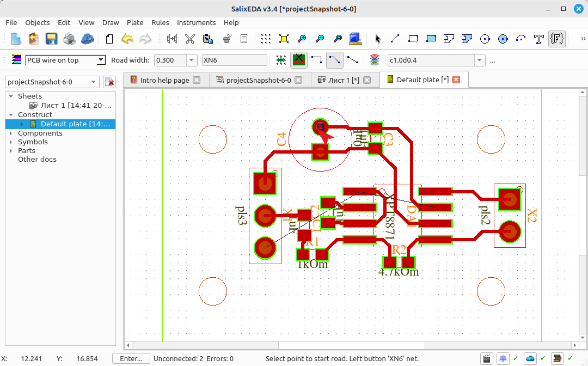Expand the Components tree node
The height and width of the screenshot is (366, 588).
pos(11,133)
